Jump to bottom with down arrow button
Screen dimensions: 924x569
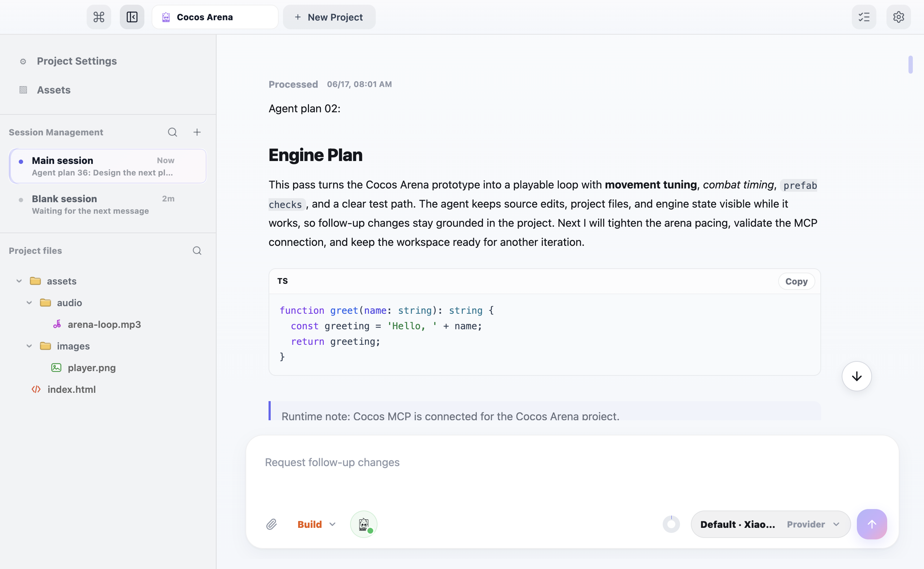(856, 376)
